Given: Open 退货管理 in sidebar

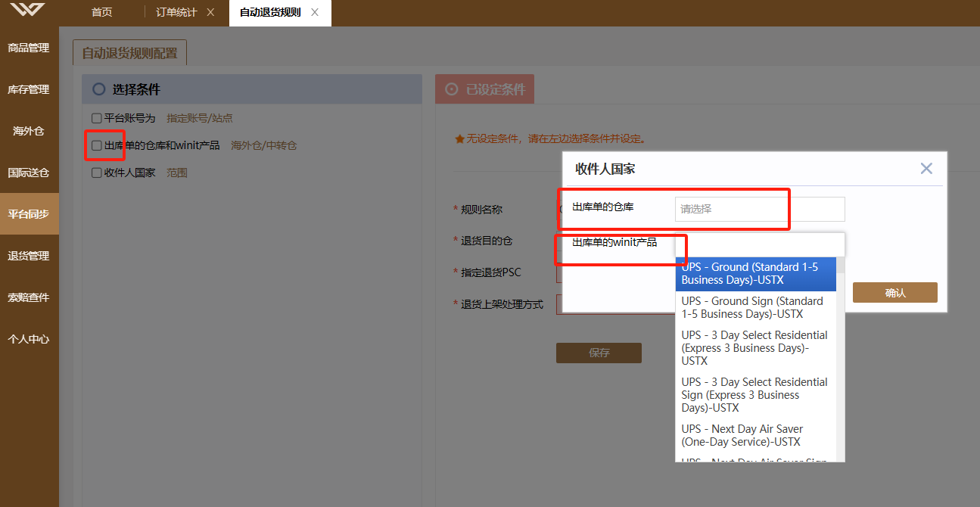Looking at the screenshot, I should coord(29,256).
